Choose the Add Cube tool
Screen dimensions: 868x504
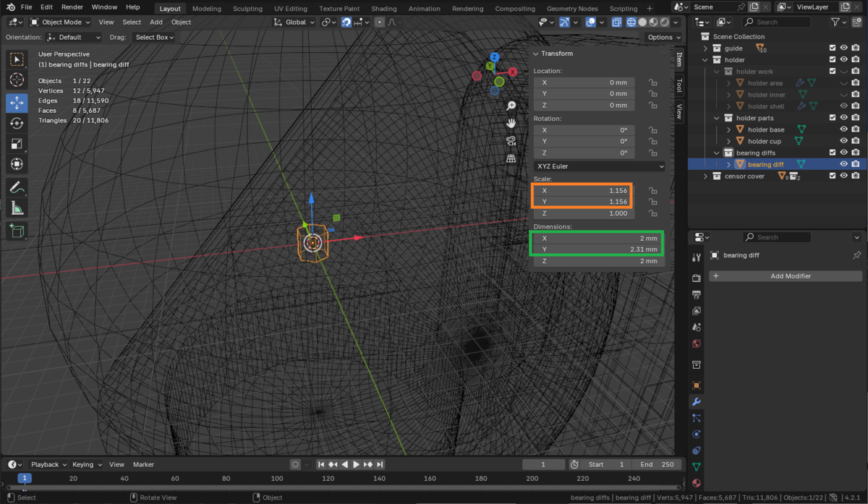pos(17,231)
